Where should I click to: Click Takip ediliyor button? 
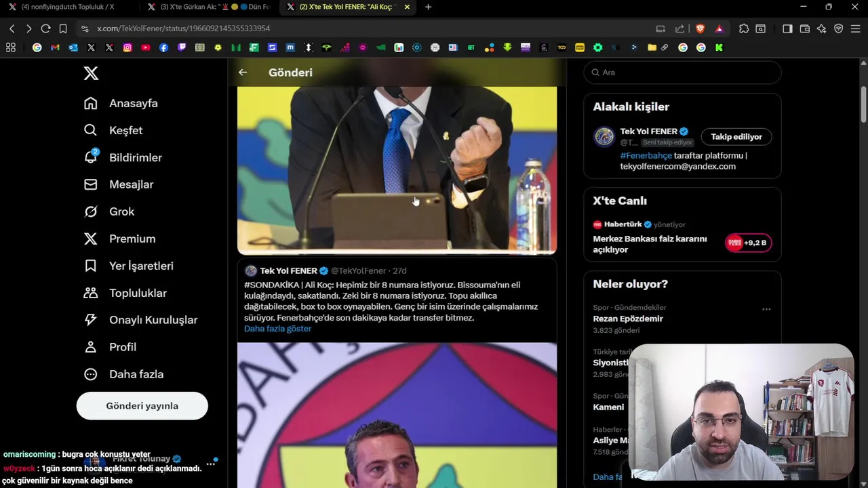pos(736,137)
